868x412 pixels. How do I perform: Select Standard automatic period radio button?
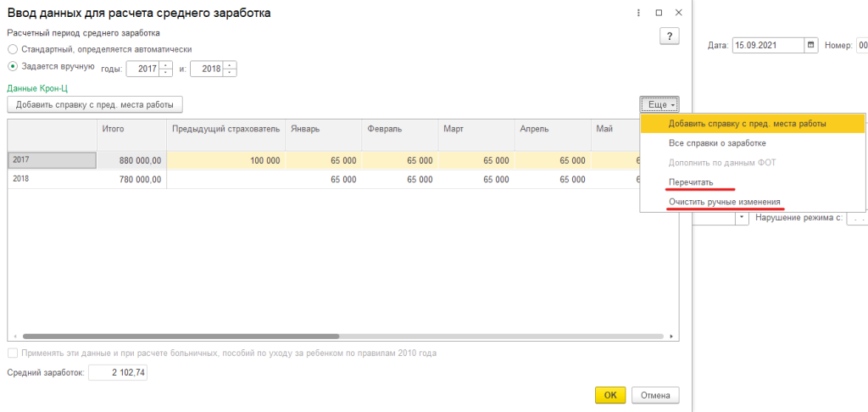(x=13, y=49)
